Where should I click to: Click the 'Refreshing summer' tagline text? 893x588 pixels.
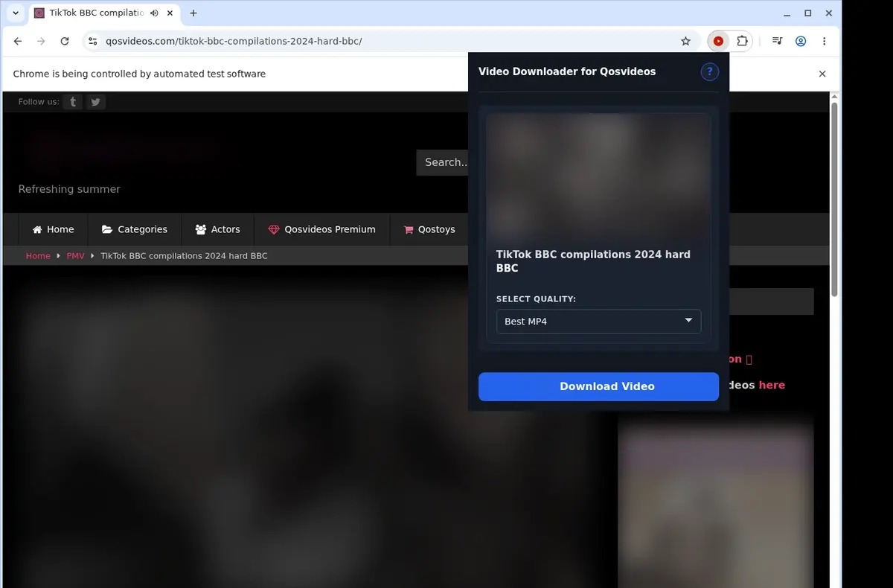tap(69, 189)
